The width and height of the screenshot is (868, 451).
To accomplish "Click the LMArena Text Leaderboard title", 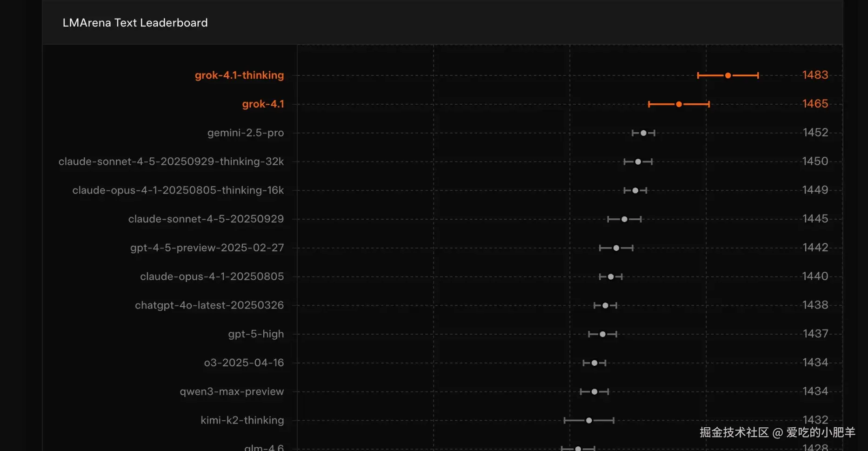I will pos(135,23).
